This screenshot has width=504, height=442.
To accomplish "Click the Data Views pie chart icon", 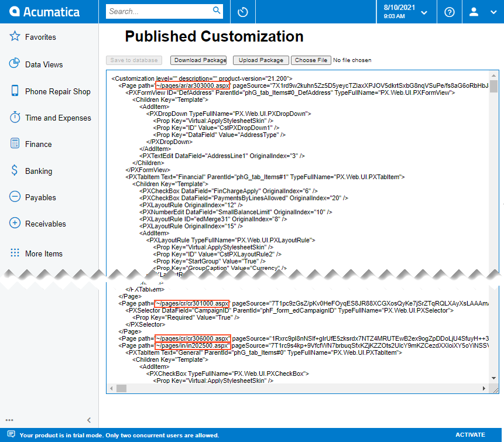I will click(x=15, y=63).
